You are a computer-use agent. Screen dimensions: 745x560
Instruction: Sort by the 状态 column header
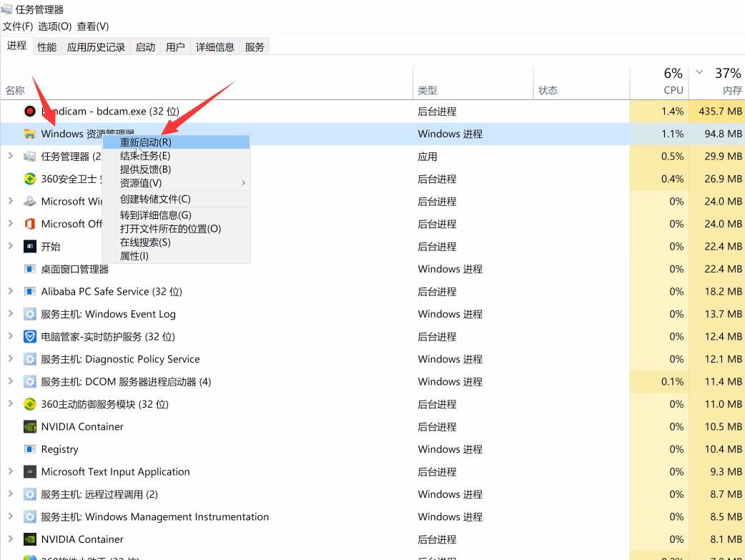[581, 83]
